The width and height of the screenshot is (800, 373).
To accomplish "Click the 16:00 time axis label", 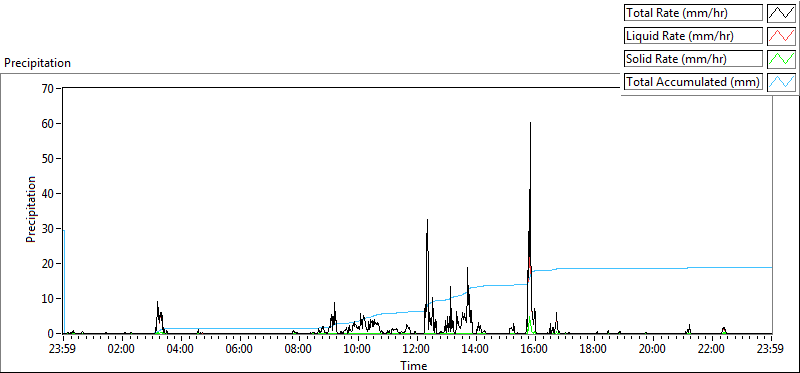I will 535,350.
